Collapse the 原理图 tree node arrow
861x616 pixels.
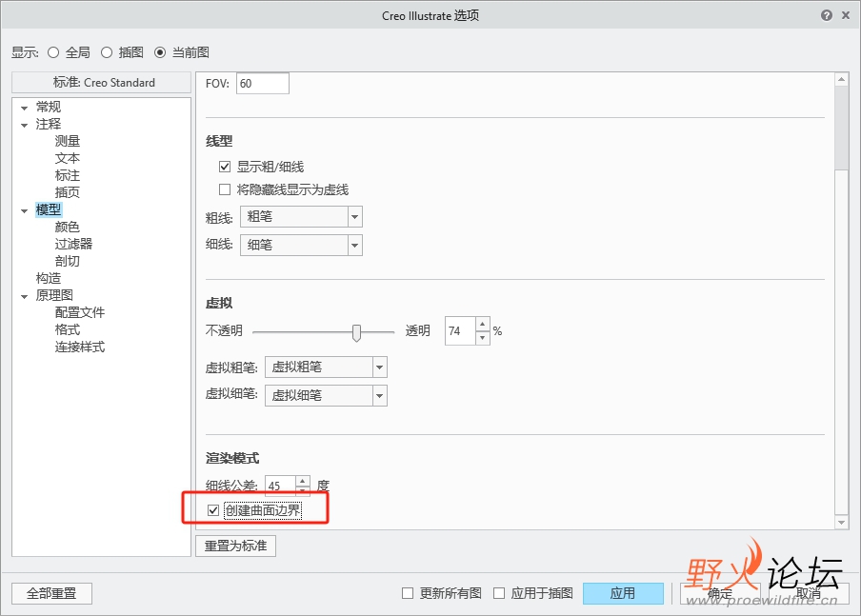click(24, 296)
